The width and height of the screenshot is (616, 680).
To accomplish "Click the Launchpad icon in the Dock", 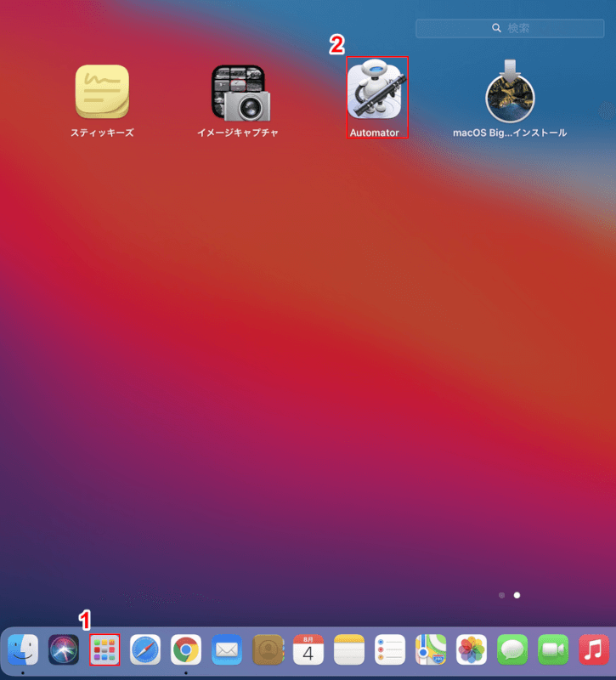I will (105, 649).
